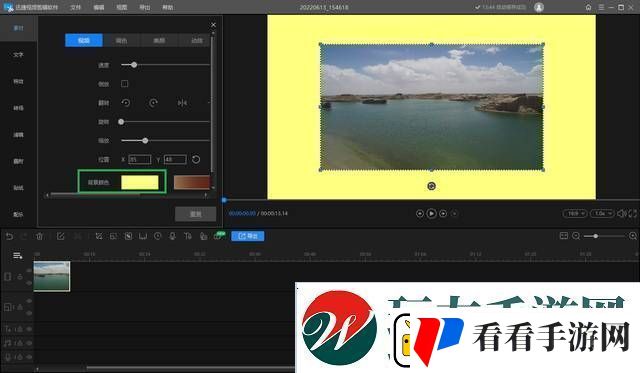Click the text-to-speech toolbar icon
Viewport: 640px width, 373px height.
(188, 236)
